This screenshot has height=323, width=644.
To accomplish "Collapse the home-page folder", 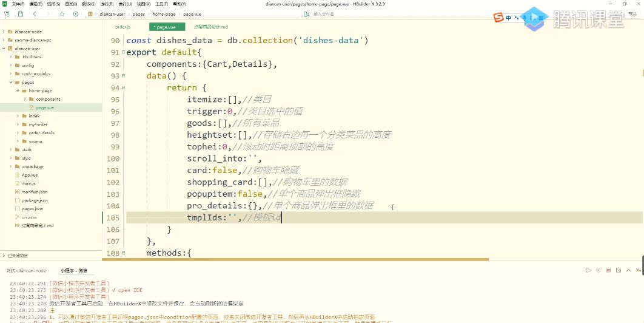I will [18, 90].
